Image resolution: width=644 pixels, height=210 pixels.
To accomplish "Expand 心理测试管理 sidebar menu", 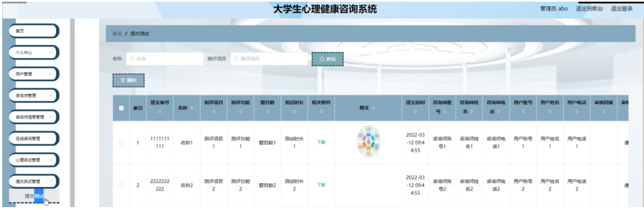I will (34, 160).
